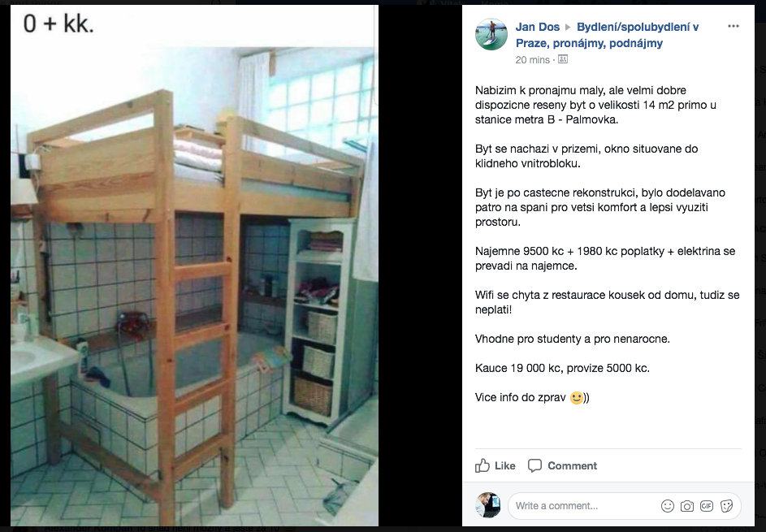Open the three-dot post options menu
The width and height of the screenshot is (766, 532).
pyautogui.click(x=733, y=26)
